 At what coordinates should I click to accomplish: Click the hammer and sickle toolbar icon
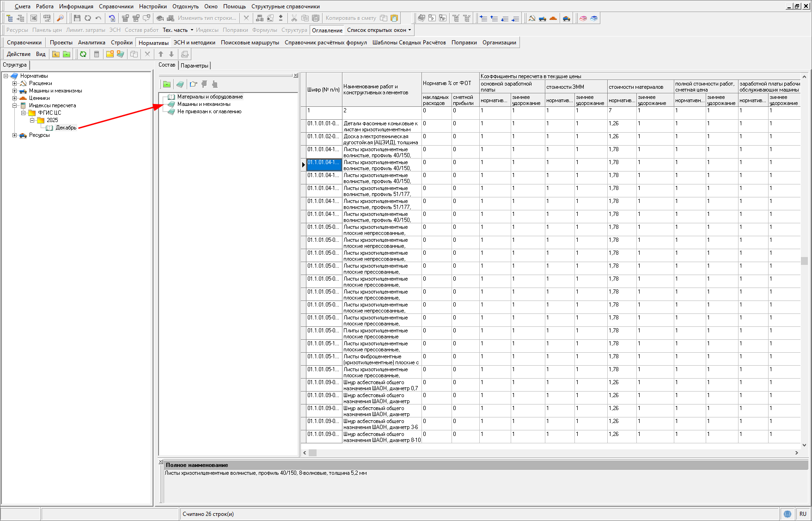[532, 18]
